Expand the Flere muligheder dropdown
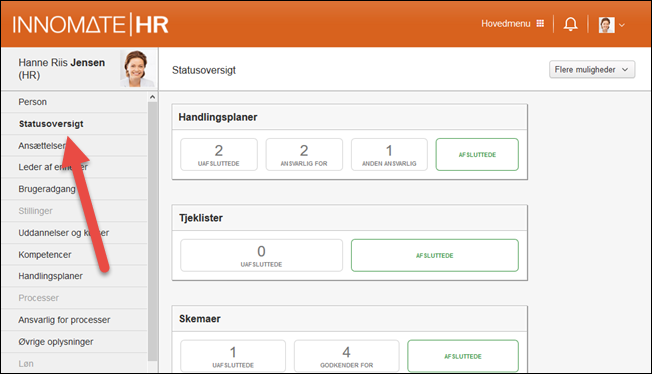 click(x=592, y=69)
